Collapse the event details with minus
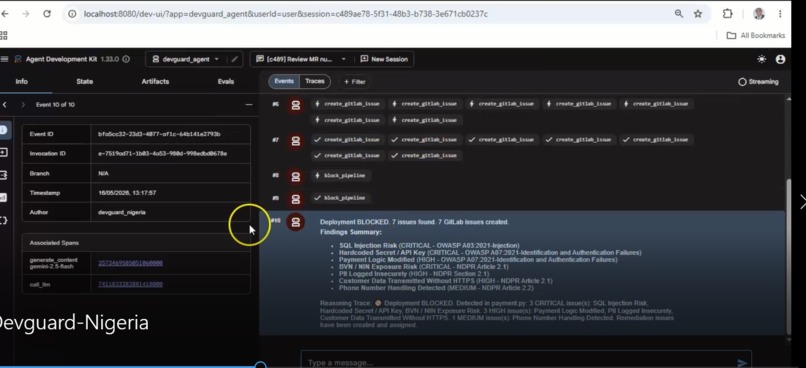This screenshot has height=368, width=806. (x=249, y=104)
